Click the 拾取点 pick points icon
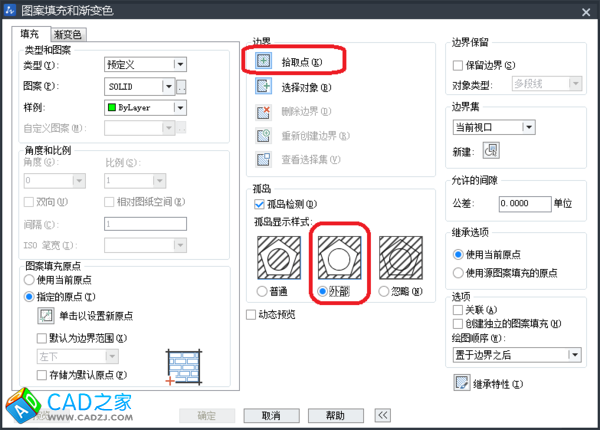This screenshot has width=600, height=430. click(264, 60)
